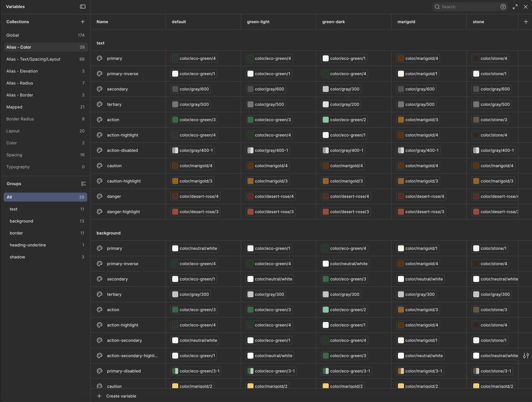
Task: Select the Global collection
Action: point(46,35)
